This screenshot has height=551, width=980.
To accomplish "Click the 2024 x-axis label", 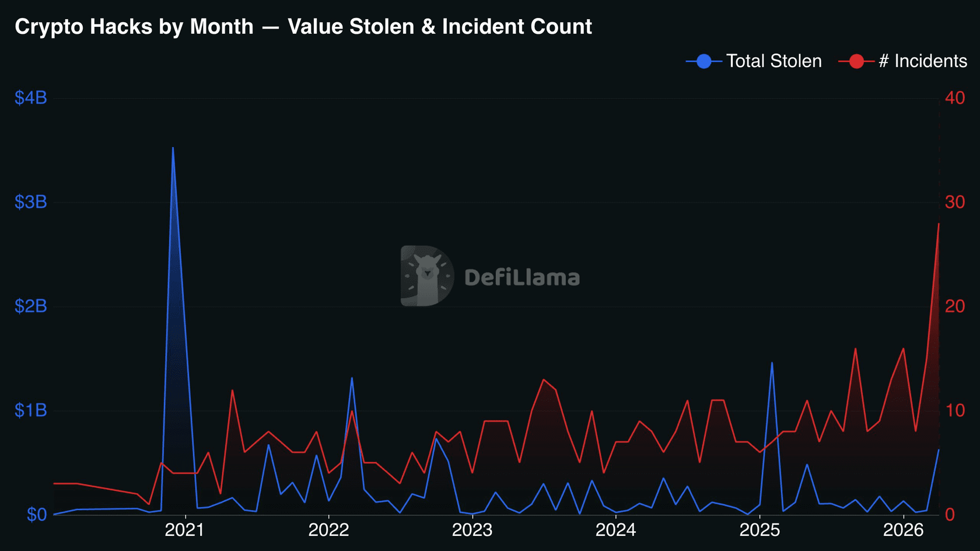I will pyautogui.click(x=615, y=530).
